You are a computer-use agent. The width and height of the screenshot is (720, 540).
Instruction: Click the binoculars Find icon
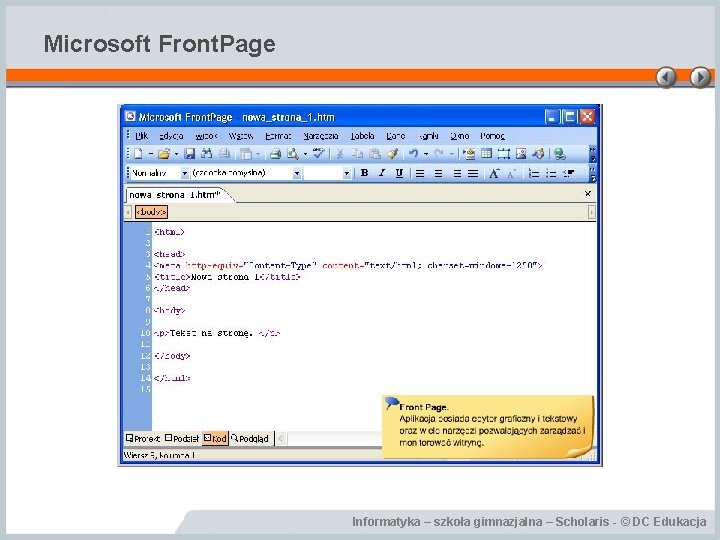(x=207, y=154)
